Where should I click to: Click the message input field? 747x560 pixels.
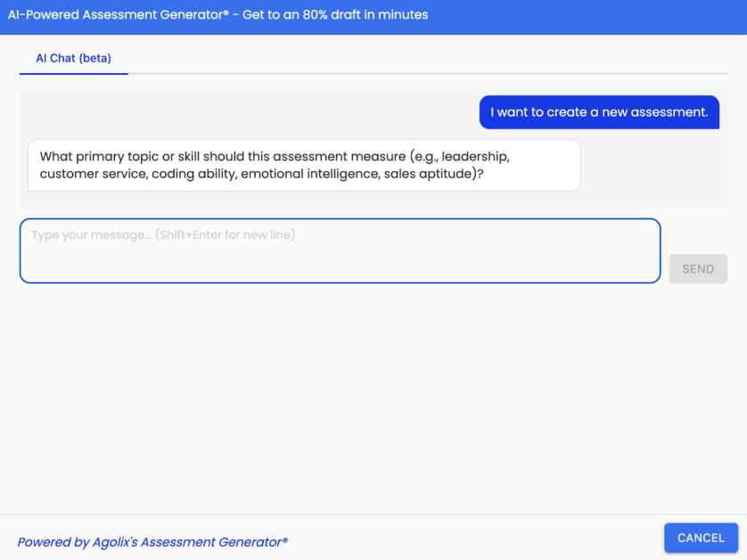coord(340,251)
